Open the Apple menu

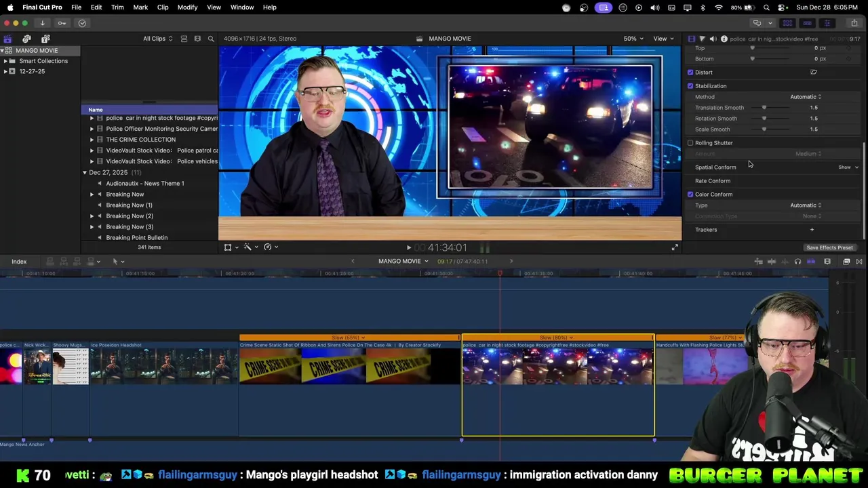[10, 7]
